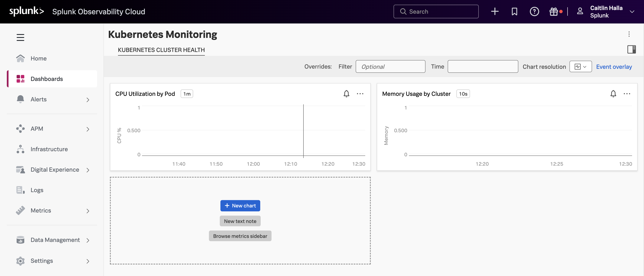The width and height of the screenshot is (644, 276).
Task: Toggle the hamburger navigation menu
Action: 20,37
